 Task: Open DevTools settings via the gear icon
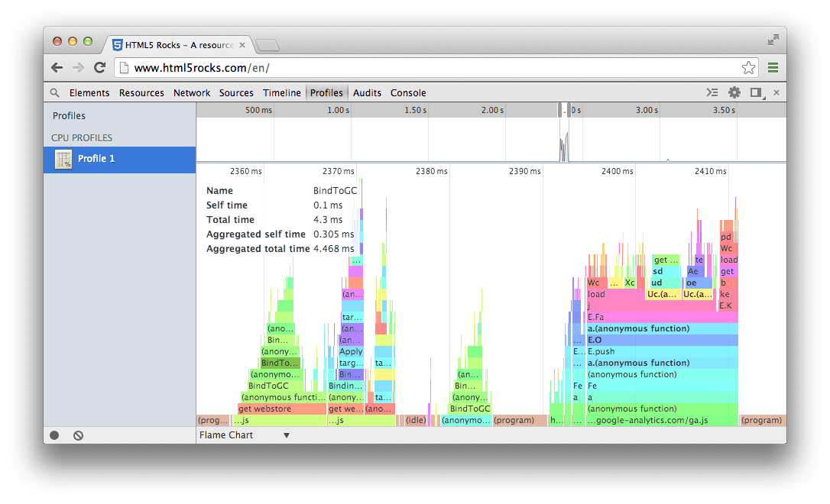point(734,92)
